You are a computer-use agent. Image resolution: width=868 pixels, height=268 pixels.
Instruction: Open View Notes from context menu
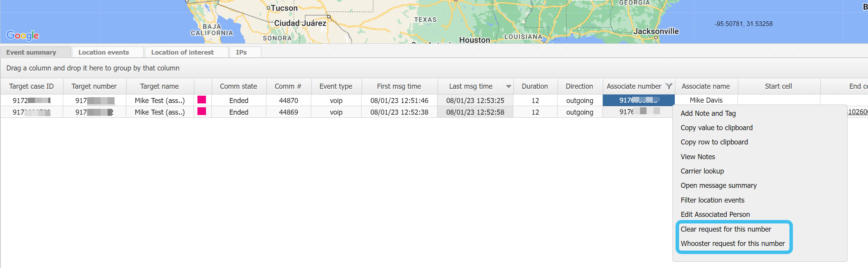point(698,157)
